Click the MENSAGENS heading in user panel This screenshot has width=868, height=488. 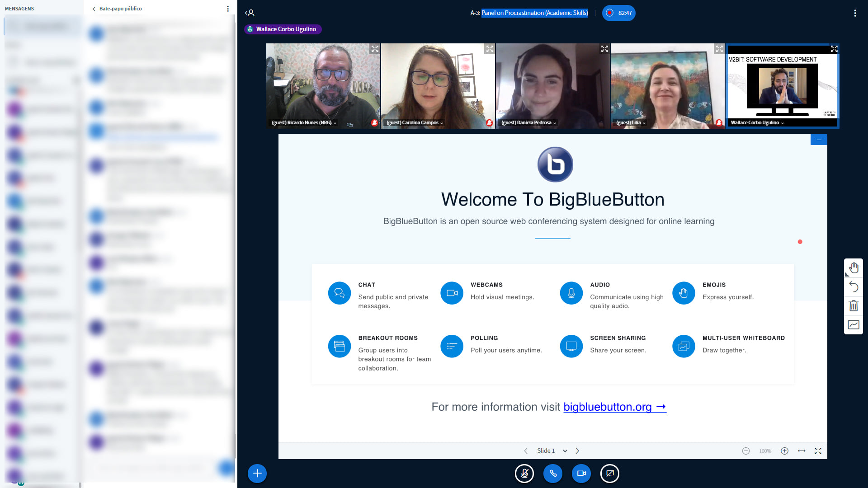(19, 9)
